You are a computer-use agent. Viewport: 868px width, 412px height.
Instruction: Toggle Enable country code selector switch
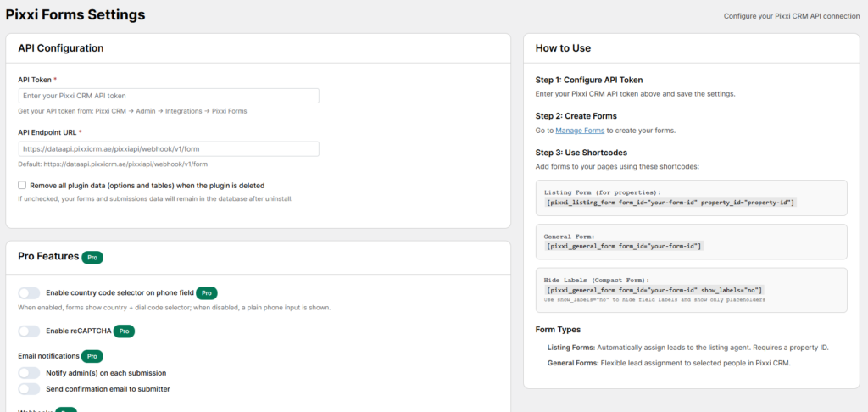[29, 293]
